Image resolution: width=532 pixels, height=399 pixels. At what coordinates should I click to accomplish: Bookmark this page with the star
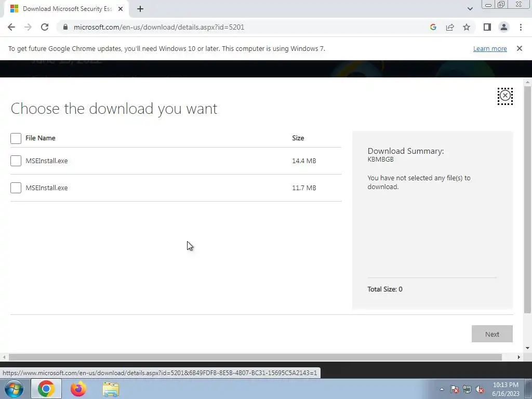click(x=467, y=27)
